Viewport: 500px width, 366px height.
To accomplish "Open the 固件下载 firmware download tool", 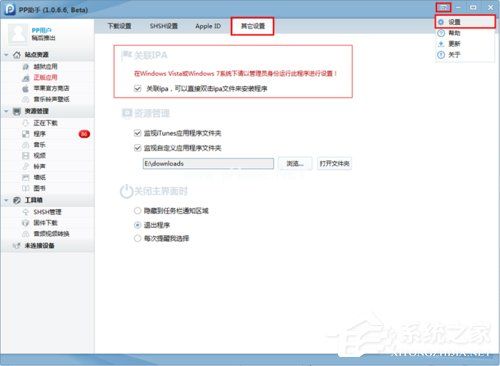I will click(45, 223).
